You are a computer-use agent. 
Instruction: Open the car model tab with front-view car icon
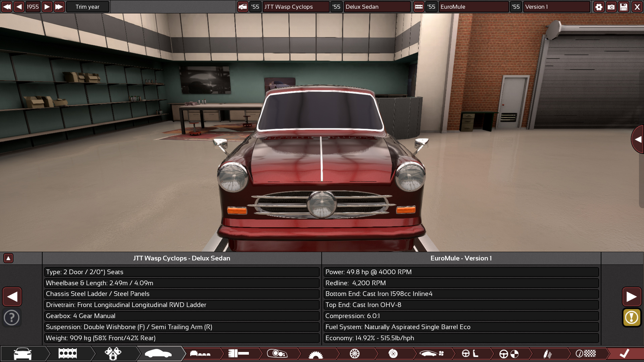tap(23, 354)
